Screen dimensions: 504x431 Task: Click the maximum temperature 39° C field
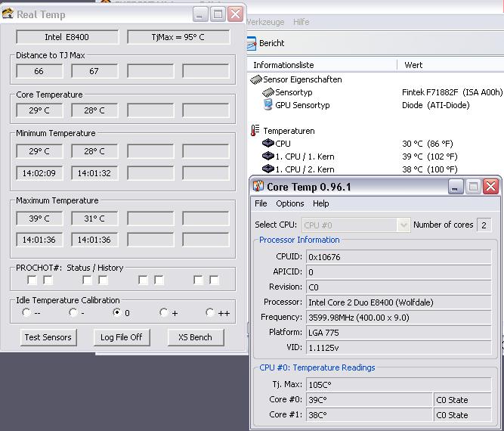(x=39, y=219)
